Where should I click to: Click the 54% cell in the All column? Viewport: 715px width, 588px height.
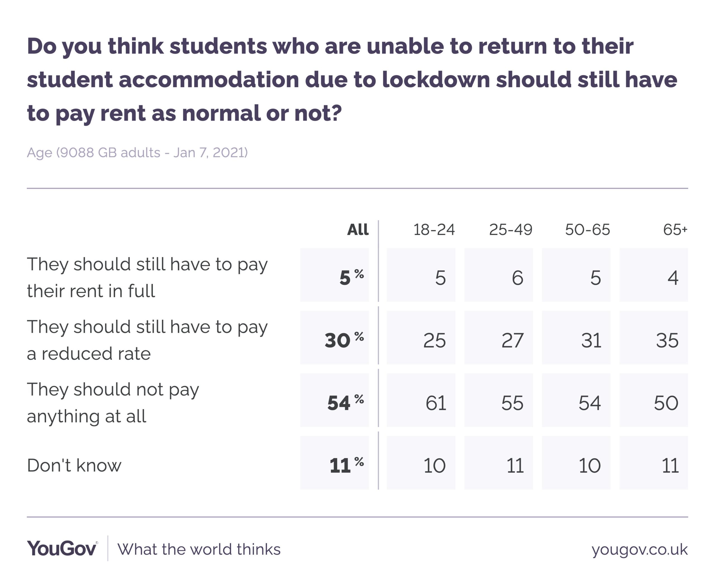pos(335,400)
